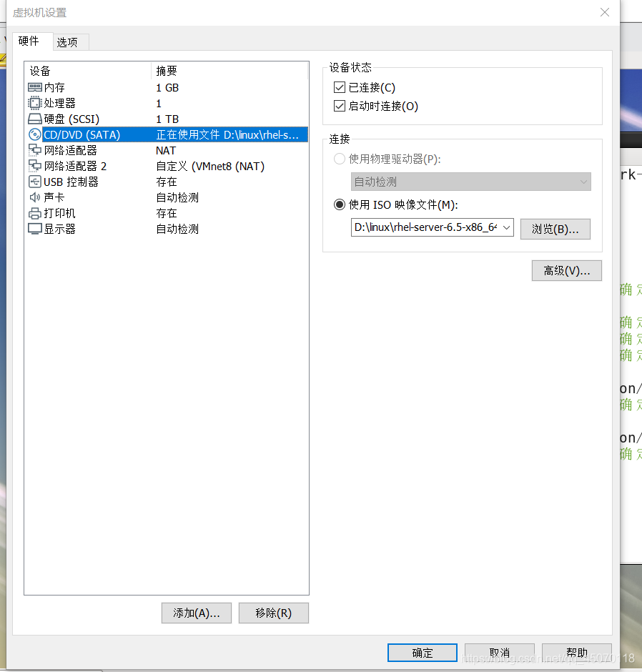Click the first 网络适配器 NAT network icon
Image resolution: width=642 pixels, height=672 pixels.
pos(35,150)
